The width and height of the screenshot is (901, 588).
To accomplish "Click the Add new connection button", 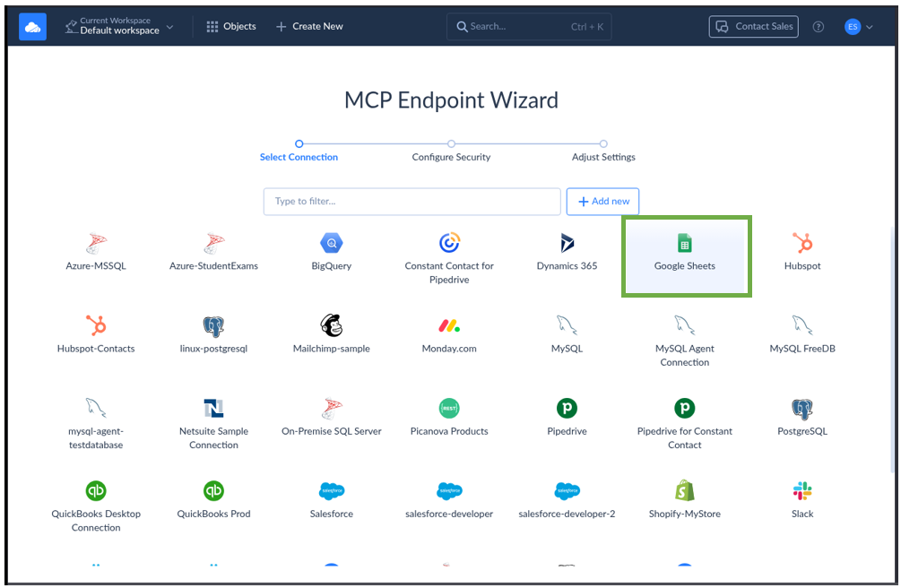I will click(602, 202).
